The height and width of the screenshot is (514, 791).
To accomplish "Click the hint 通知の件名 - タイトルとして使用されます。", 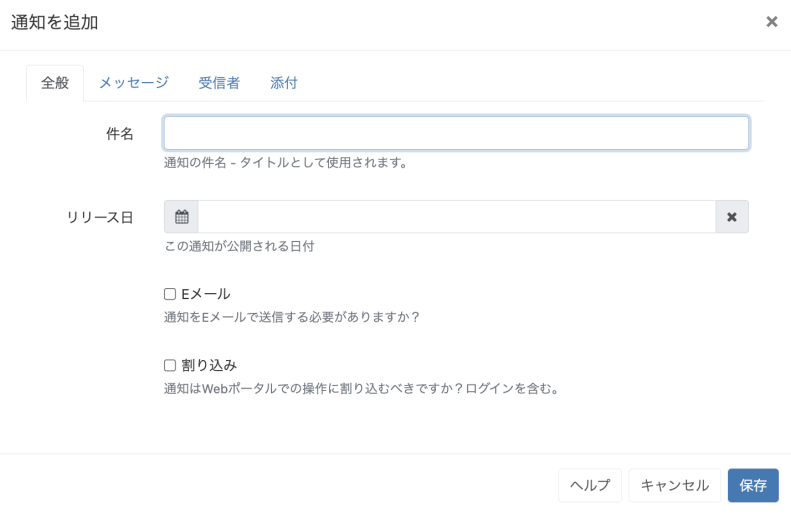I will pyautogui.click(x=286, y=162).
